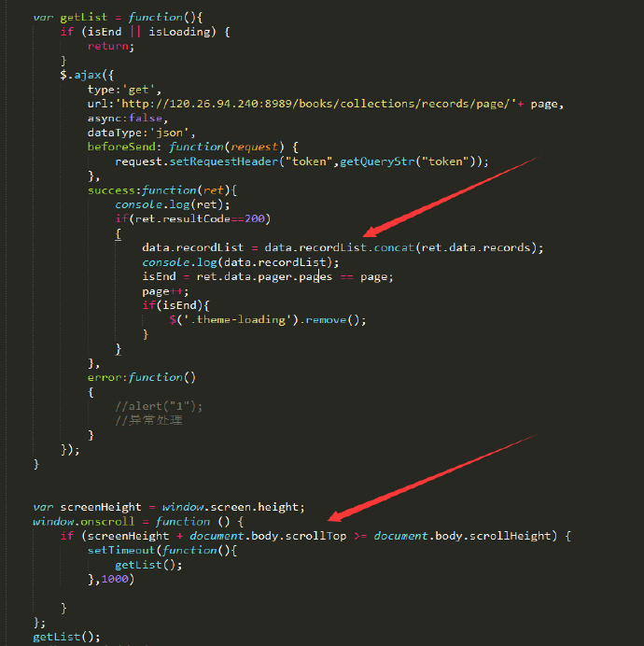This screenshot has height=646, width=644.
Task: Click the '$.ajax({' call
Action: (x=87, y=75)
